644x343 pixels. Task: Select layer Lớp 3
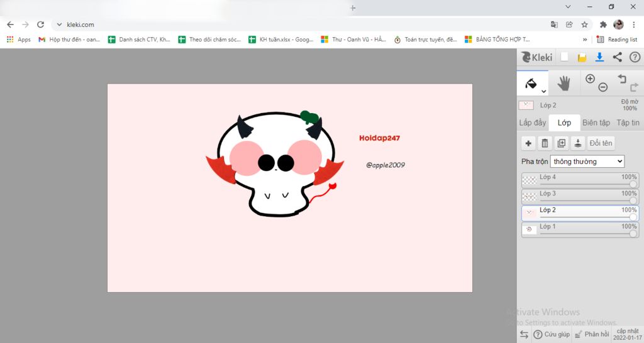580,197
